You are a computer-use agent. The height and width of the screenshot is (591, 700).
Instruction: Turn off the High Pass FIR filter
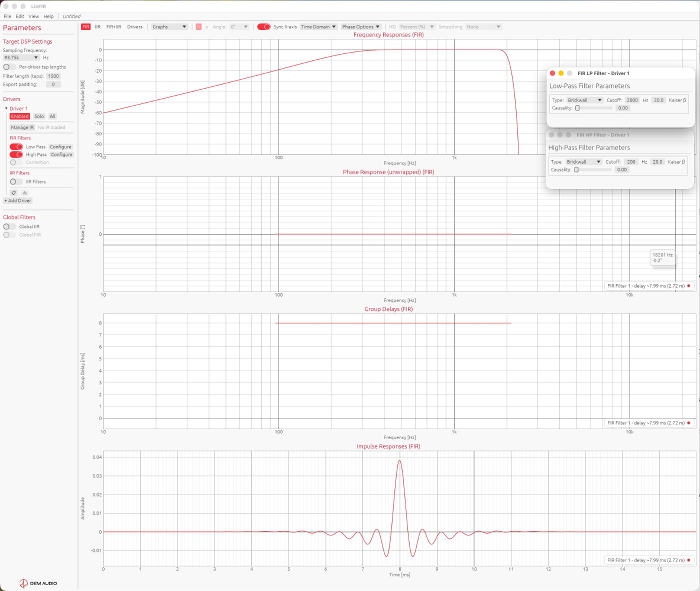(x=16, y=154)
